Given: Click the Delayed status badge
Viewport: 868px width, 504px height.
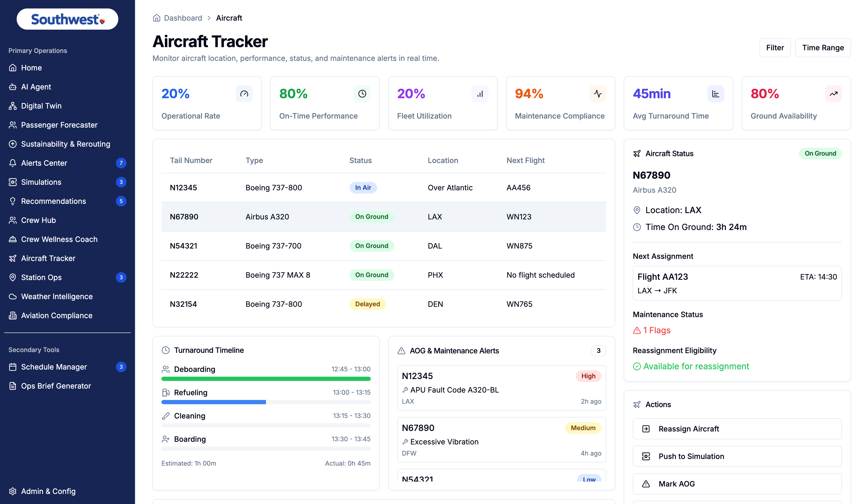Looking at the screenshot, I should (x=368, y=304).
